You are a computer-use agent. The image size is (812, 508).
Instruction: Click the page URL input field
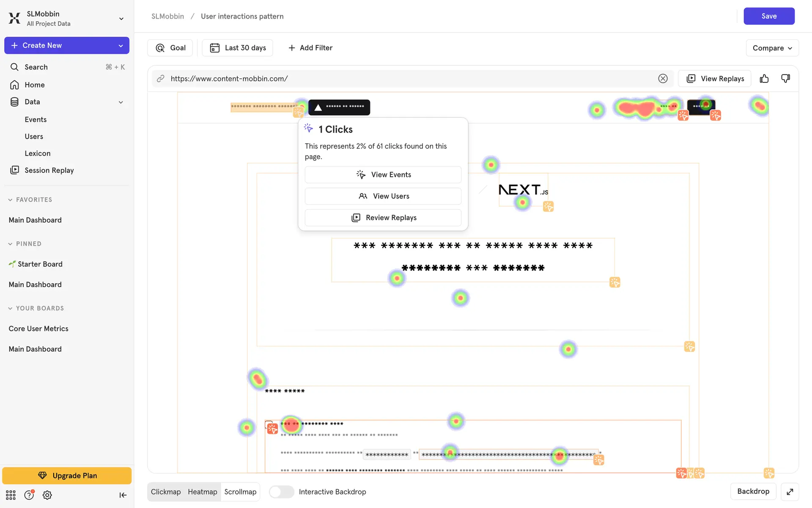click(x=406, y=79)
